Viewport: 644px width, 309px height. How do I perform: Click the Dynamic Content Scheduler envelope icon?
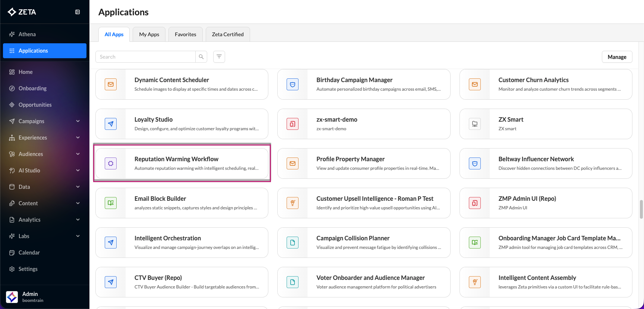click(111, 84)
